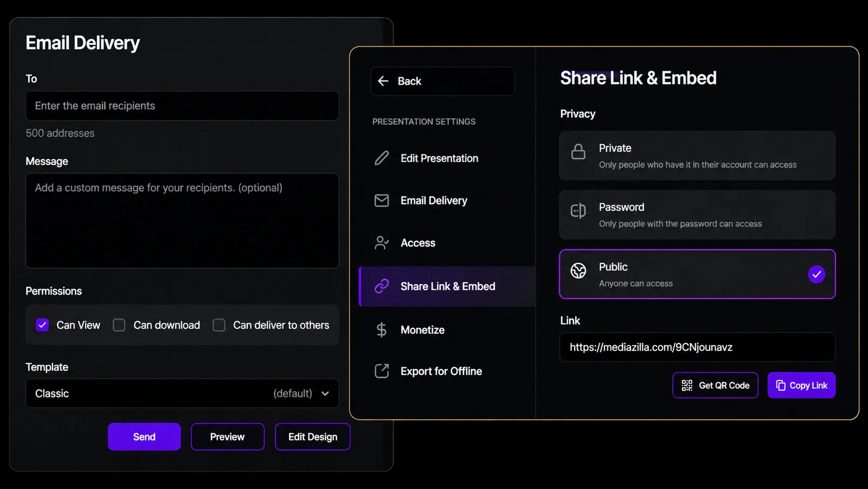868x489 pixels.
Task: Click the dollar sign icon beside Monetize
Action: [x=382, y=330]
